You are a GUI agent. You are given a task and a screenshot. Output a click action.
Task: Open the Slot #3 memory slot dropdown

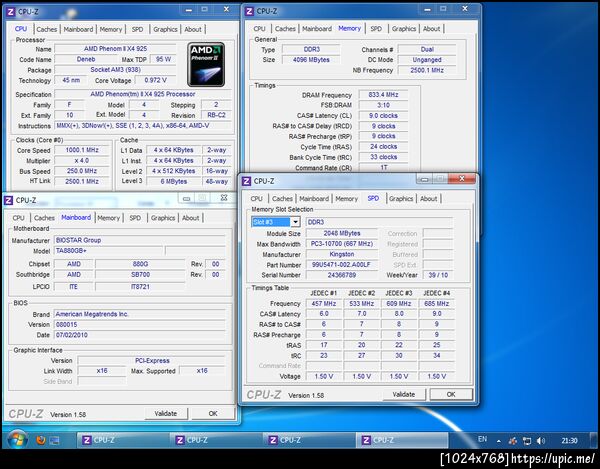pyautogui.click(x=295, y=222)
